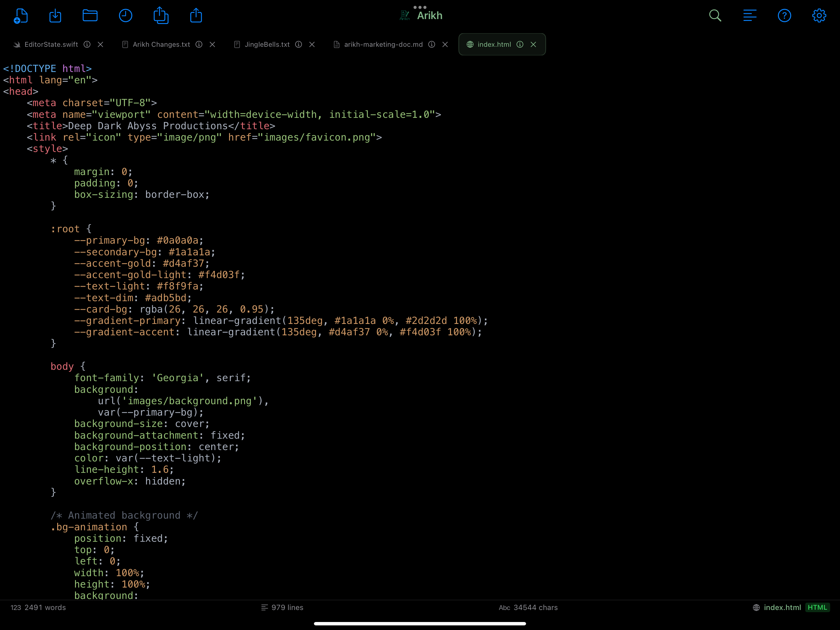Close the index.html tab
This screenshot has height=630, width=840.
click(533, 45)
